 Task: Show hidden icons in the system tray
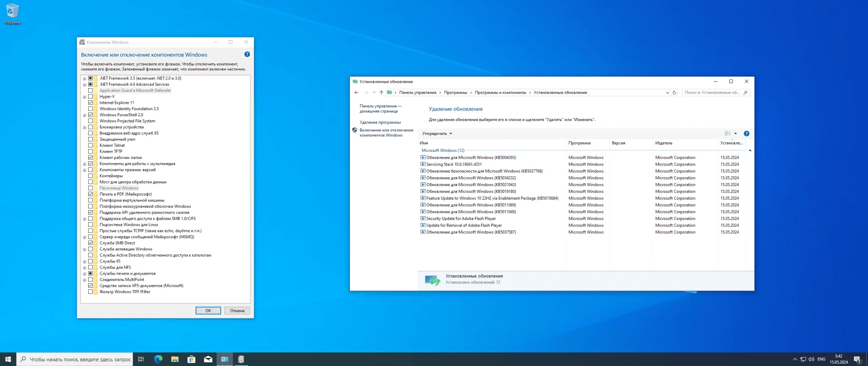click(795, 359)
